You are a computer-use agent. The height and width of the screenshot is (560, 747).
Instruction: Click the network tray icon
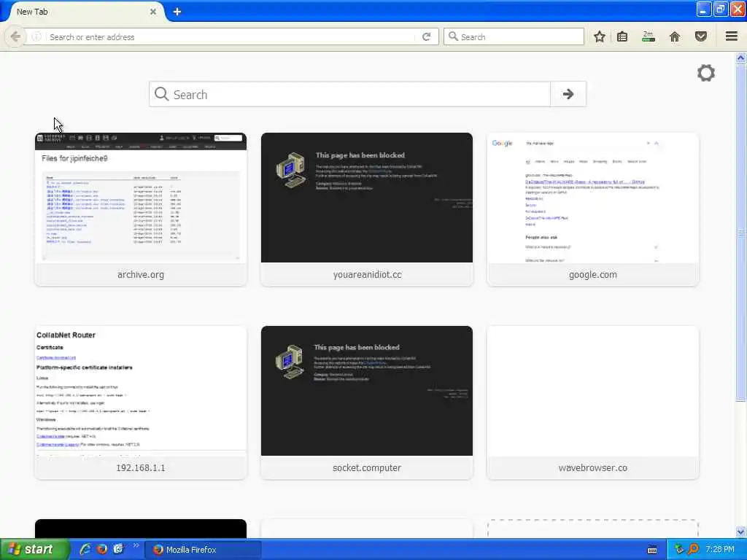click(x=679, y=549)
